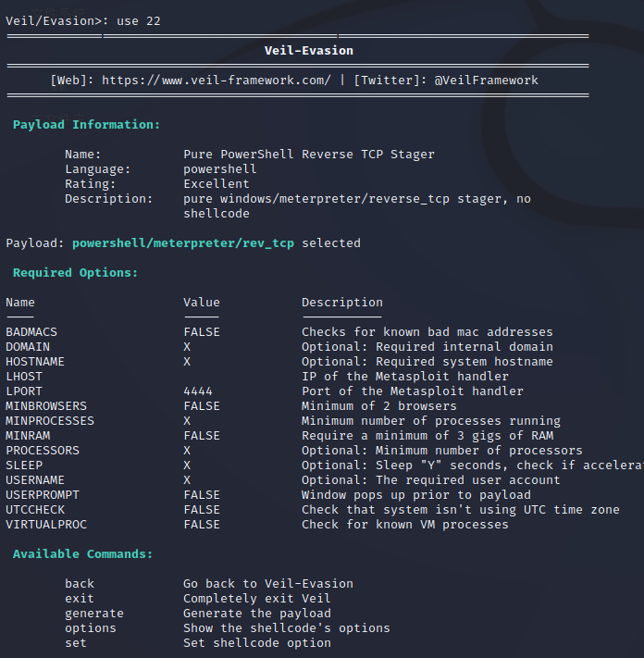
Task: Click the powershell/meterpreter/rev_tcp payload name
Action: pyautogui.click(x=183, y=243)
